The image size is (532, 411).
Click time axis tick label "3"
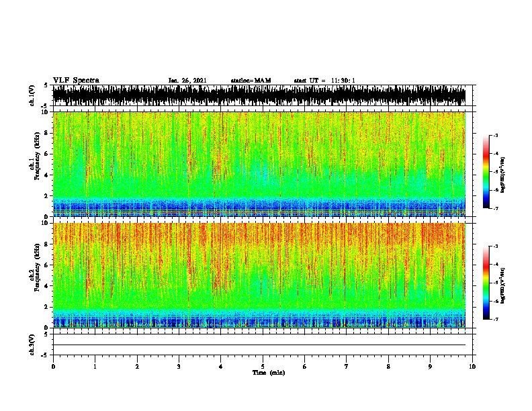point(179,367)
